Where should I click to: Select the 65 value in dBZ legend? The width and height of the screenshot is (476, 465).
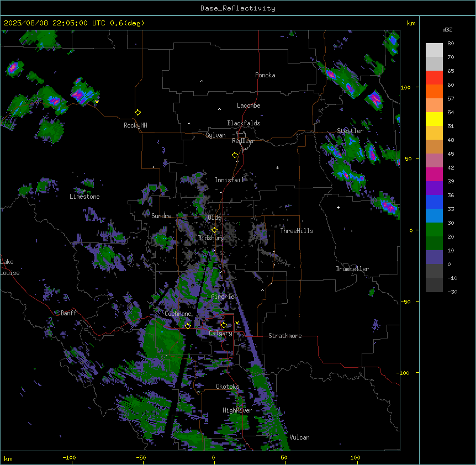(451, 71)
